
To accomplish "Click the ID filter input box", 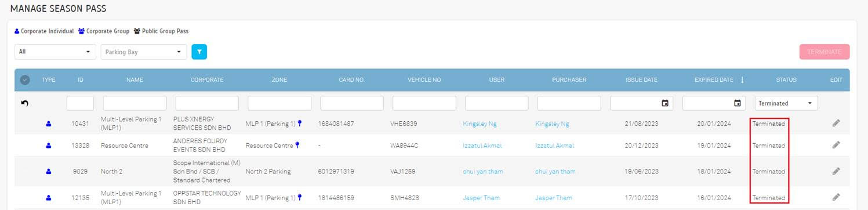I will pyautogui.click(x=80, y=103).
